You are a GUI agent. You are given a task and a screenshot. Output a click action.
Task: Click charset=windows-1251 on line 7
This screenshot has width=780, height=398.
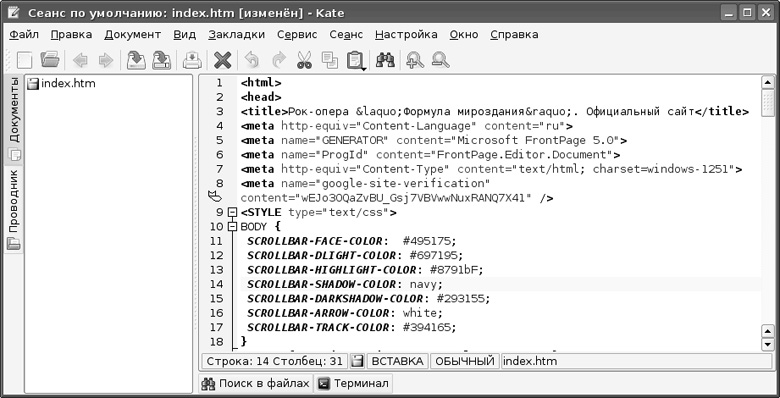[660, 169]
